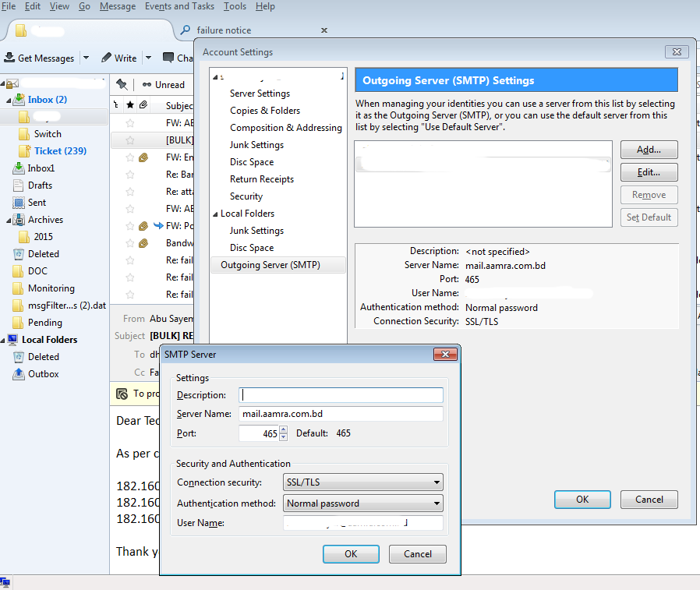Select the Switch folder
This screenshot has width=700, height=590.
coord(48,134)
